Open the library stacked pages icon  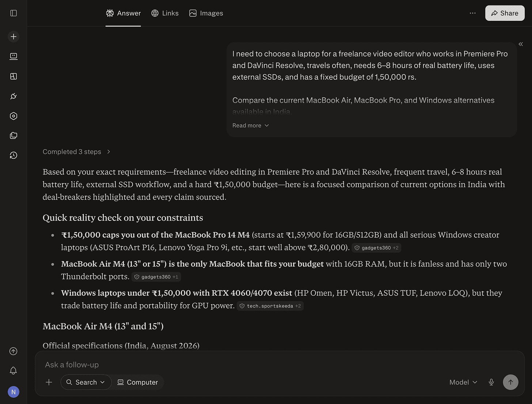(x=14, y=136)
